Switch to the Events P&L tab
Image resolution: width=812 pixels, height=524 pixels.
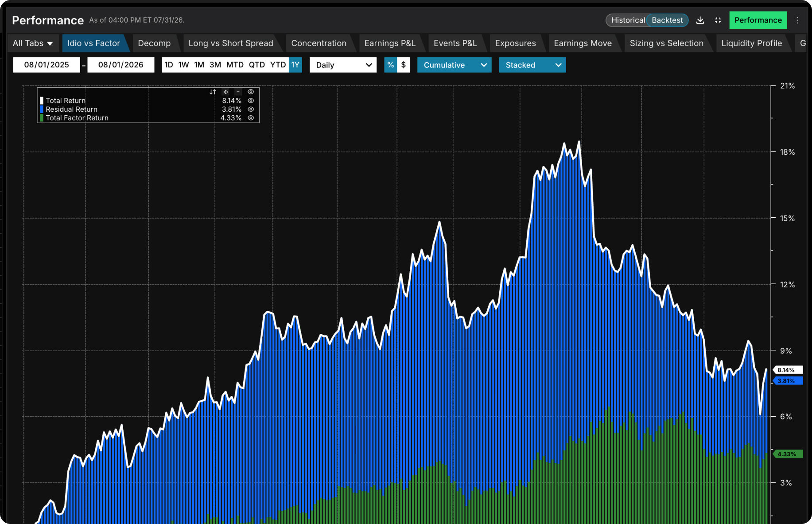[x=455, y=43]
